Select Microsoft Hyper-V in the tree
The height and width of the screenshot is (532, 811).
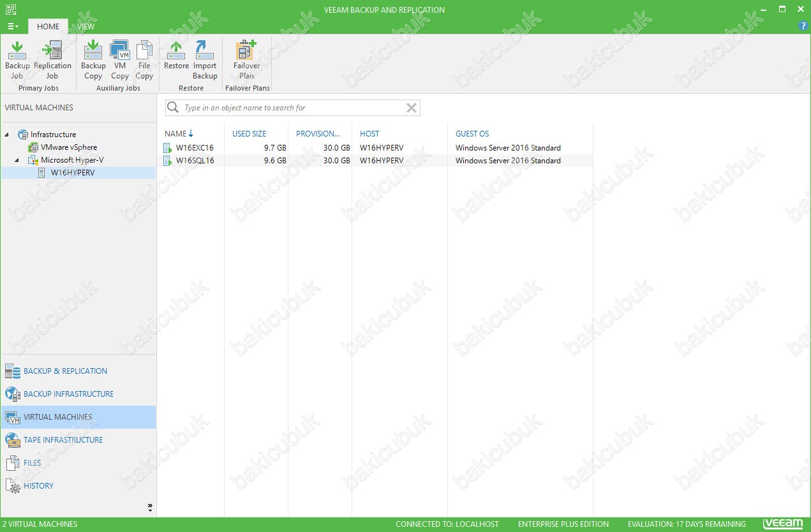[72, 160]
